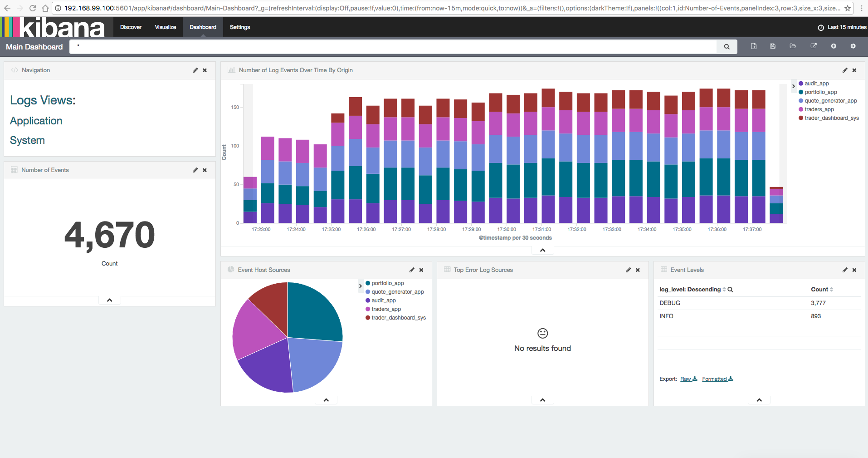This screenshot has height=458, width=868.
Task: Export Raw table data
Action: 688,379
